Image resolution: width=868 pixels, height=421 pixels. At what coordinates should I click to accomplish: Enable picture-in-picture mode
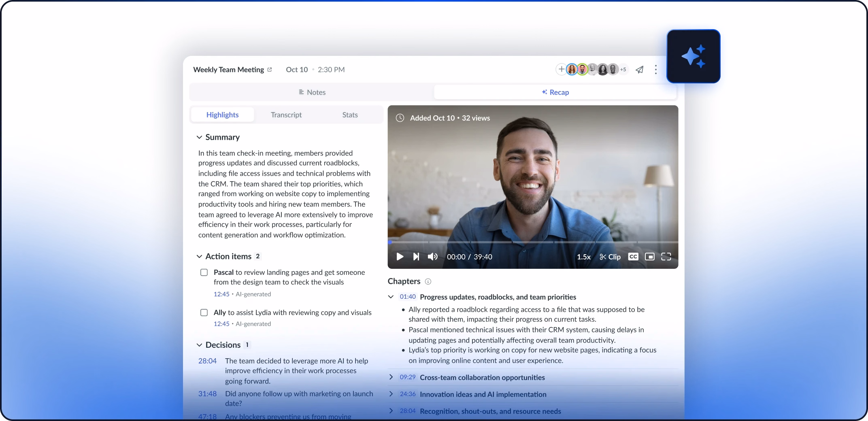649,257
